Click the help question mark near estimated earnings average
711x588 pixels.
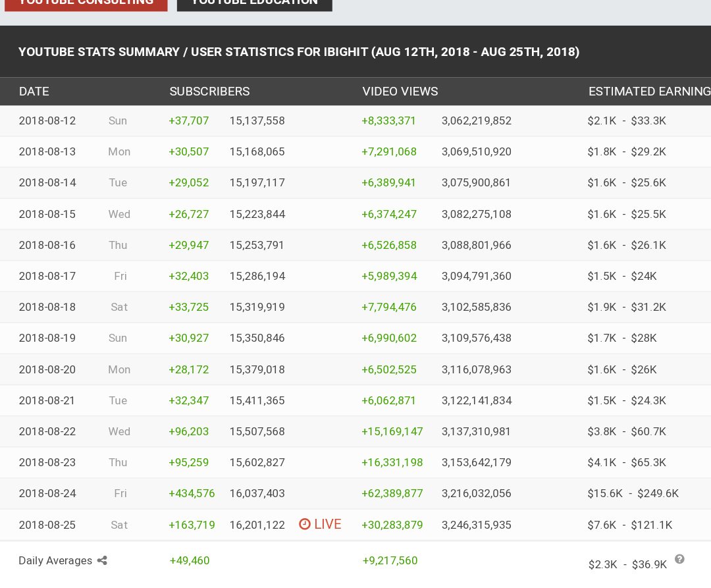tap(679, 559)
